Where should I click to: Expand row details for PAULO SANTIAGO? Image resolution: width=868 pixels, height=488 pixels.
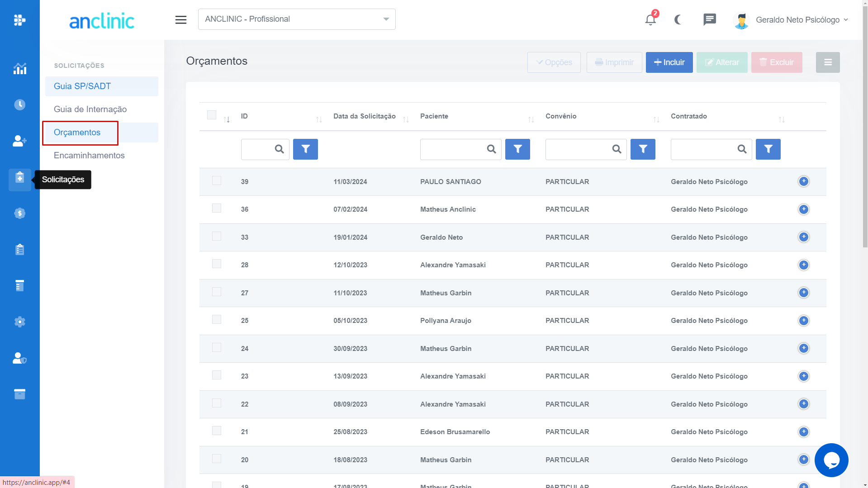[804, 181]
